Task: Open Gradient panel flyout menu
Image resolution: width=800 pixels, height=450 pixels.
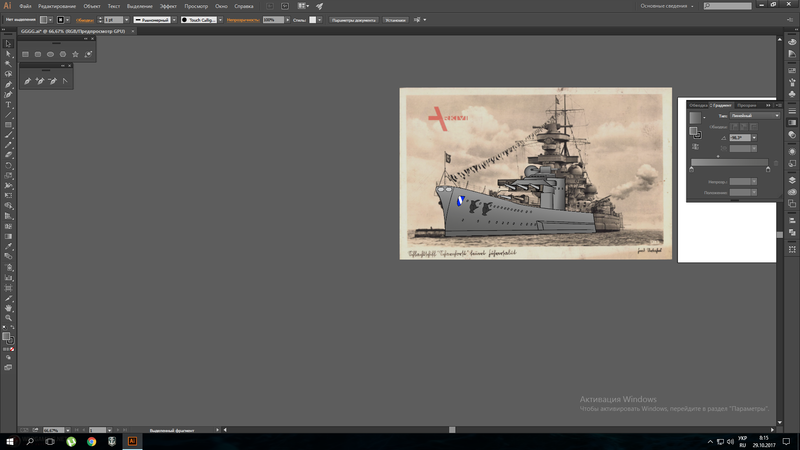Action: 779,106
